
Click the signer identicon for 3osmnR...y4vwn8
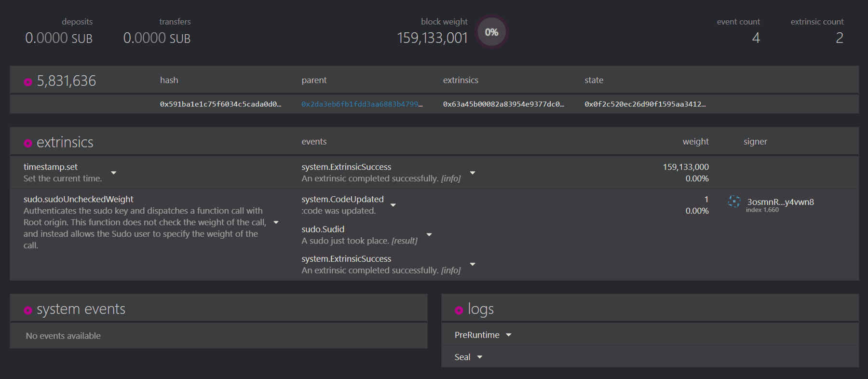[734, 202]
